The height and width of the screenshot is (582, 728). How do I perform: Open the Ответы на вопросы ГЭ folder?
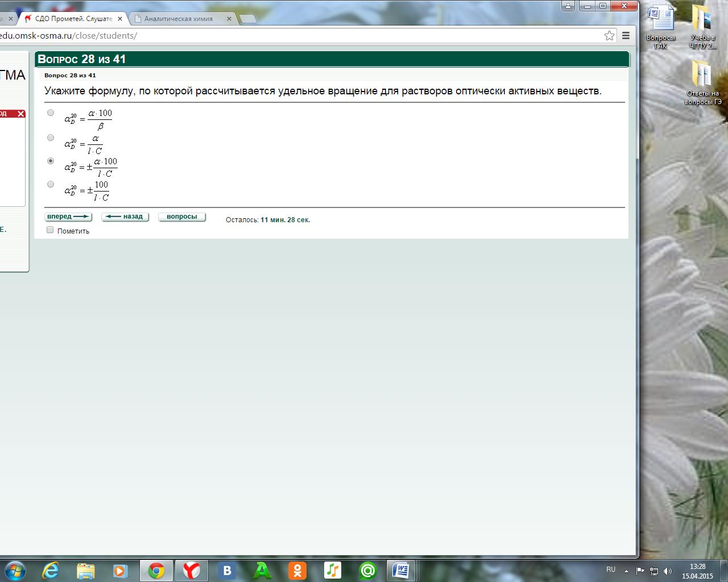pyautogui.click(x=702, y=83)
